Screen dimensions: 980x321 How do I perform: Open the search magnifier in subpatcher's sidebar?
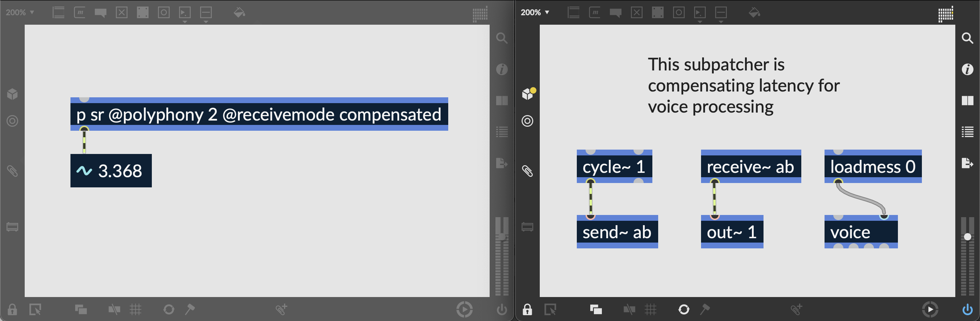click(967, 38)
